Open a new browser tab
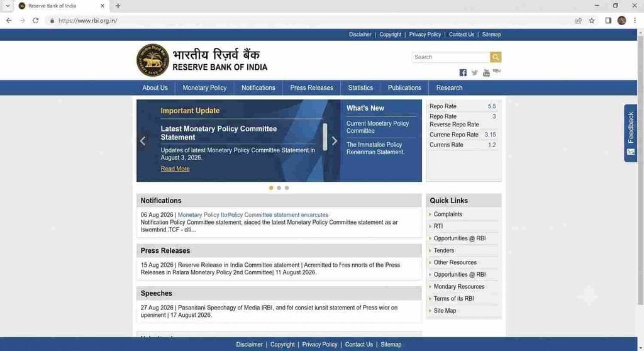 (118, 6)
